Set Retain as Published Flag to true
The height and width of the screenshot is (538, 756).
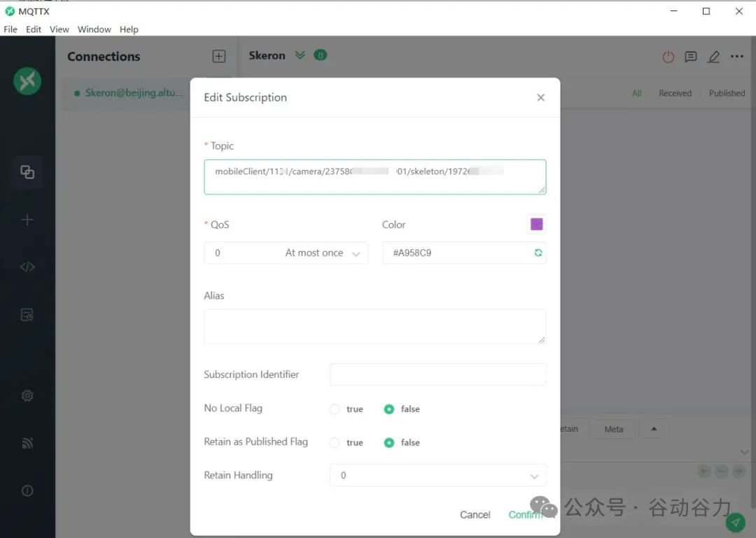pos(335,443)
